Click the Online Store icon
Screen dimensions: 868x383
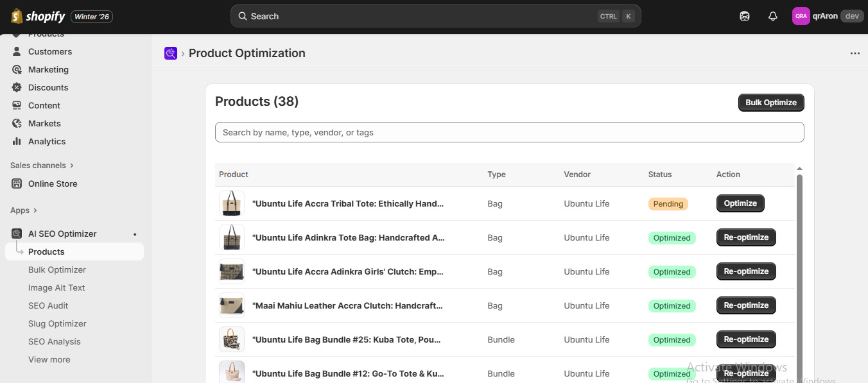pyautogui.click(x=17, y=183)
